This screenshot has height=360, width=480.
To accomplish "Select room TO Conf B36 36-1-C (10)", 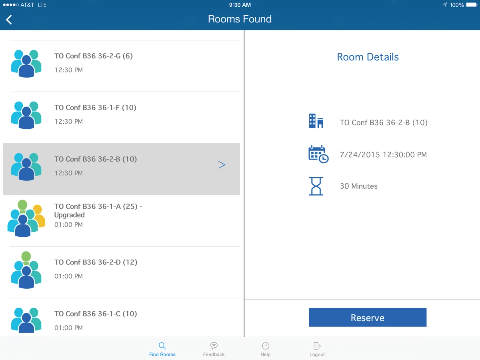I will point(121,317).
